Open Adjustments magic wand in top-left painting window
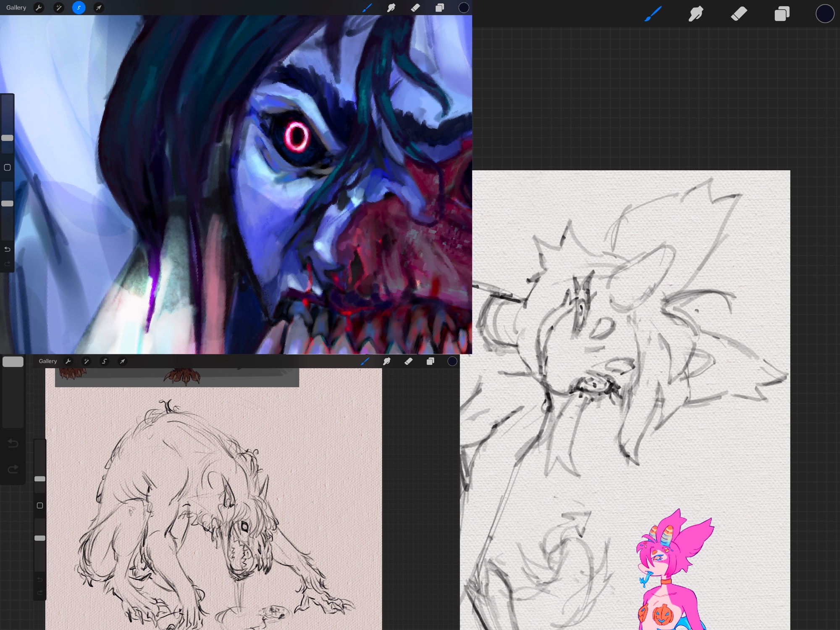This screenshot has width=840, height=630. (x=59, y=8)
